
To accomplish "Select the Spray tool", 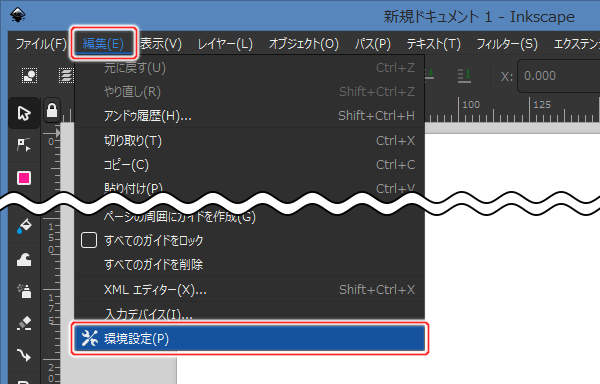I will click(24, 291).
